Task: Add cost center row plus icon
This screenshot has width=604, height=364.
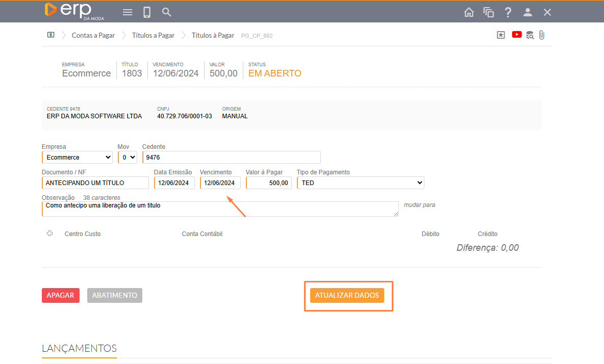Action: [x=50, y=233]
